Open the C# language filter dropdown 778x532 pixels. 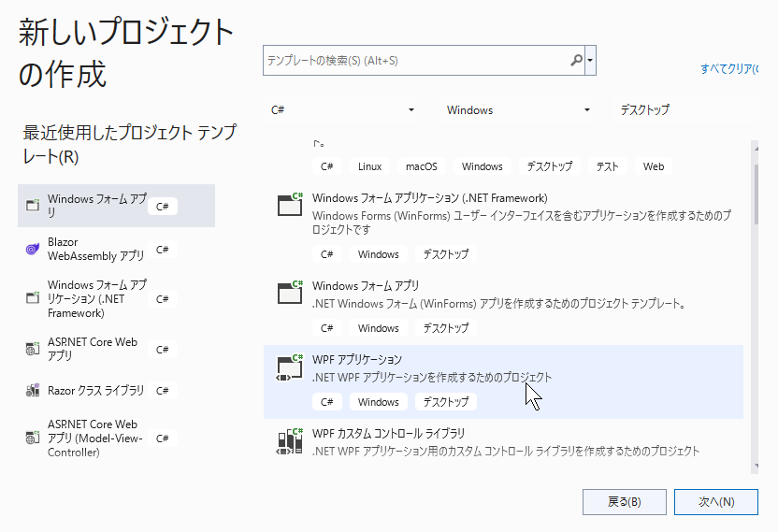342,109
